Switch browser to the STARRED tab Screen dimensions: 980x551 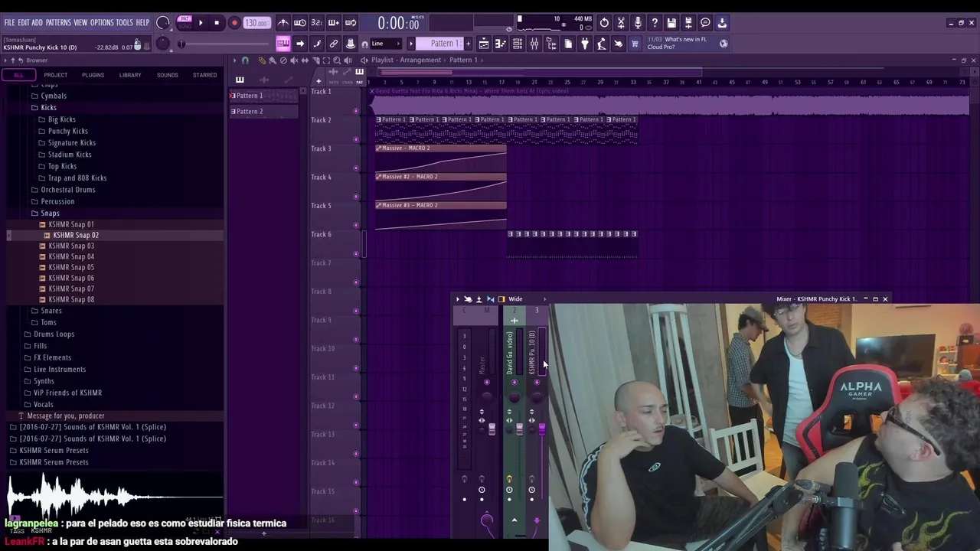click(205, 75)
